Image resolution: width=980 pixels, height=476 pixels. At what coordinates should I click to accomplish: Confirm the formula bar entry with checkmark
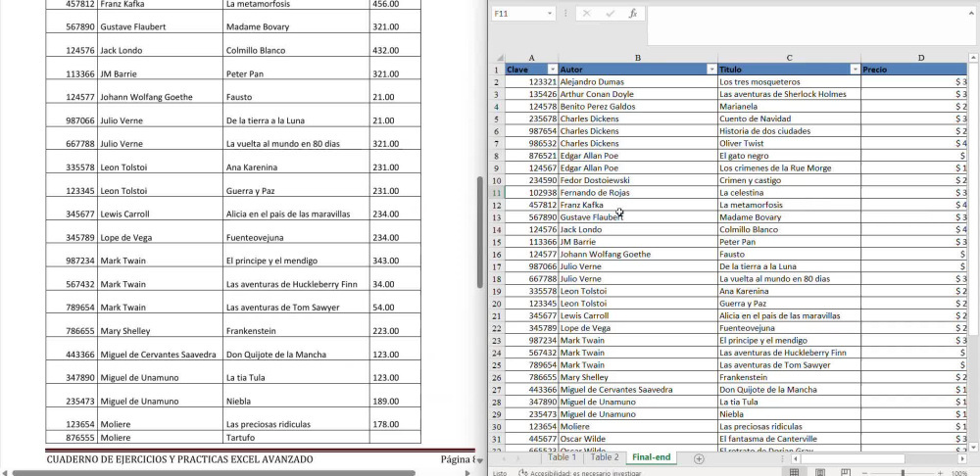coord(610,13)
